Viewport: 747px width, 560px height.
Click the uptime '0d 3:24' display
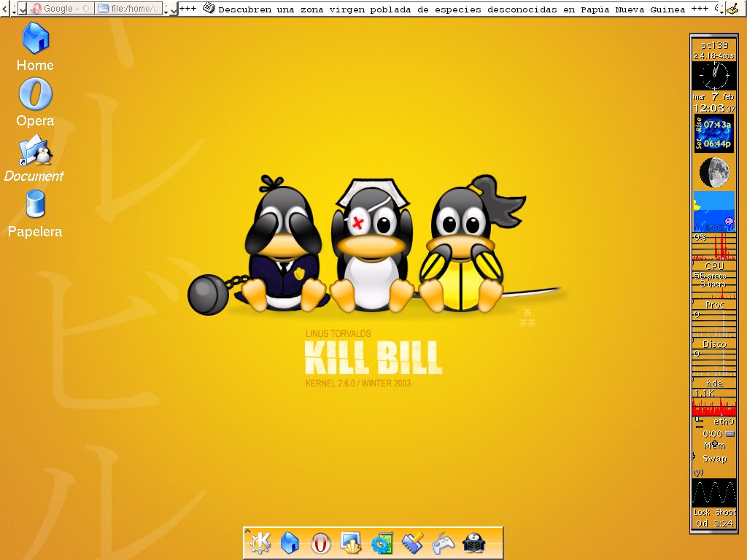716,524
